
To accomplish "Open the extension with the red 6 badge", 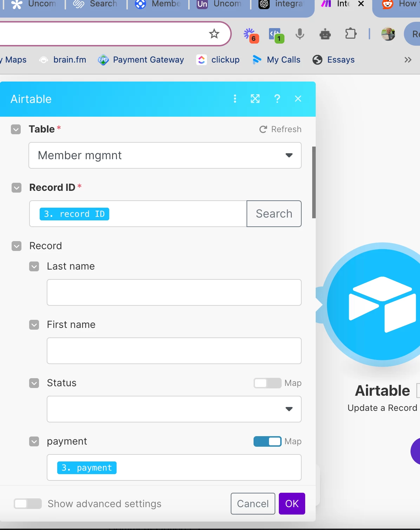I will point(251,35).
